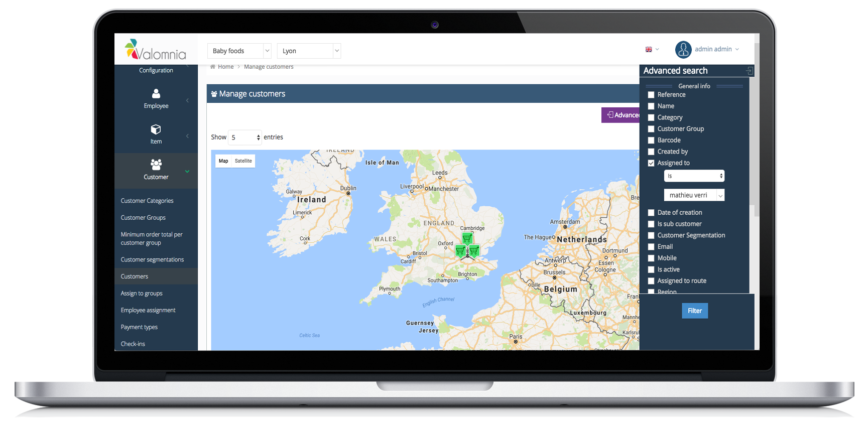
Task: Tick the Name checkbox
Action: 651,106
